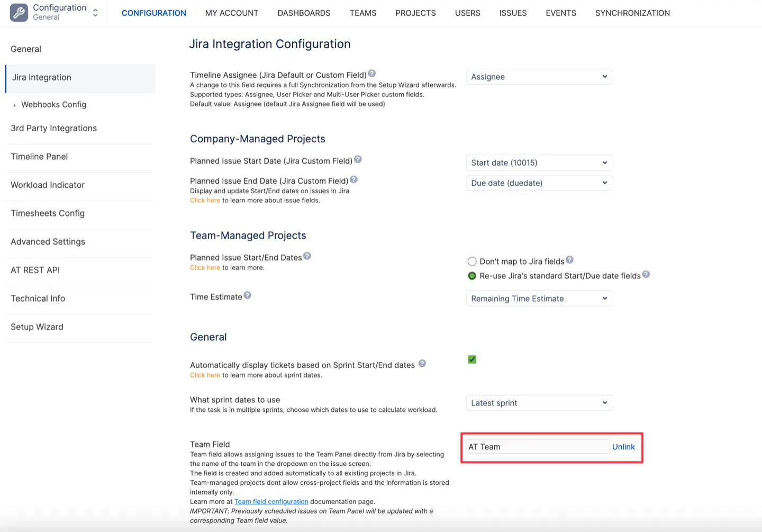Click help icon beside Planned Issue Start Date
Viewport: 762px width, 532px height.
tap(358, 159)
